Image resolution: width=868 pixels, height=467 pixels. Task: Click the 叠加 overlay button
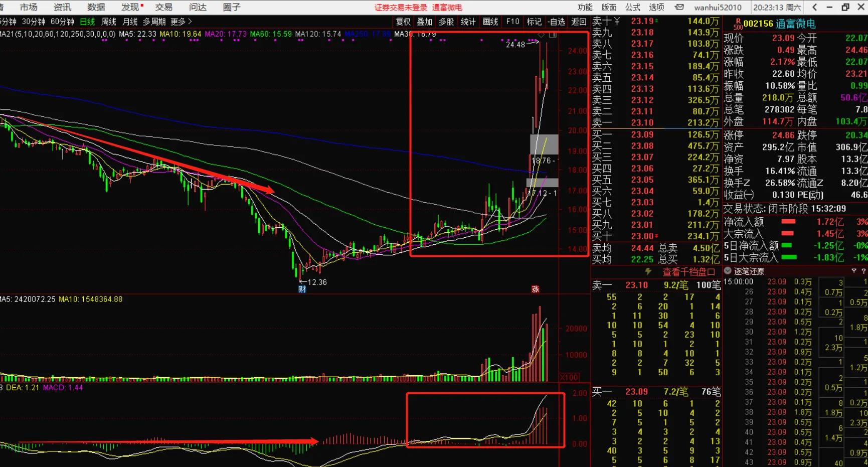coord(424,22)
